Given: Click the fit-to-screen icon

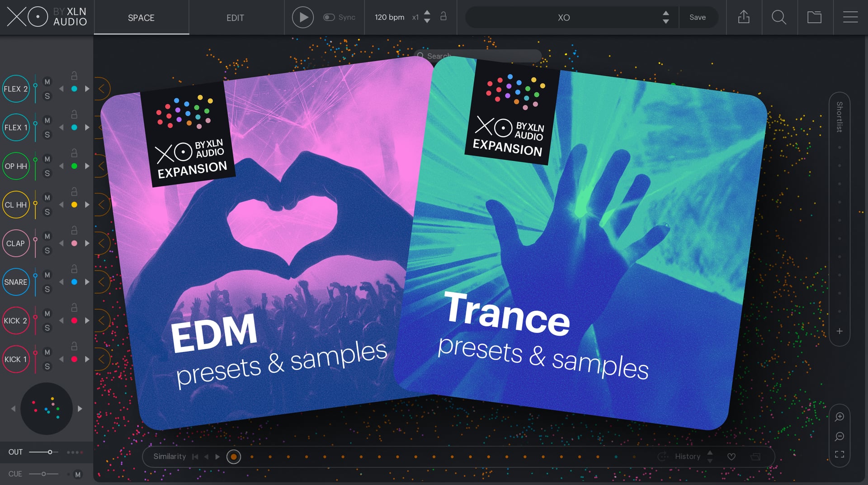Looking at the screenshot, I should [x=840, y=454].
